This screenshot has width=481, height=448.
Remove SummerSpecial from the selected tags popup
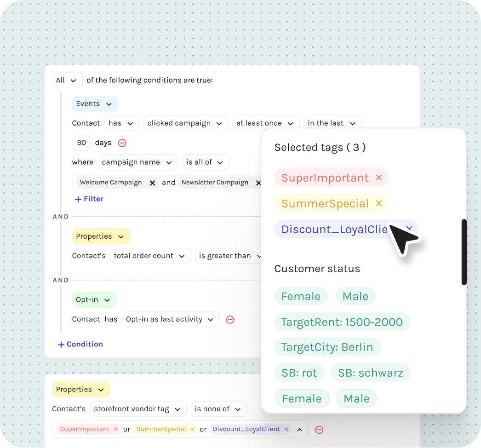[379, 203]
